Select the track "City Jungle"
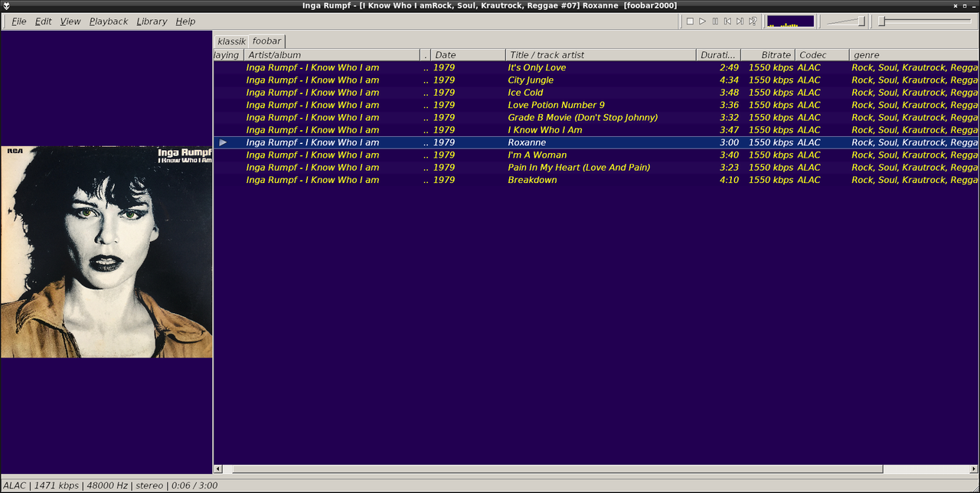 (531, 80)
